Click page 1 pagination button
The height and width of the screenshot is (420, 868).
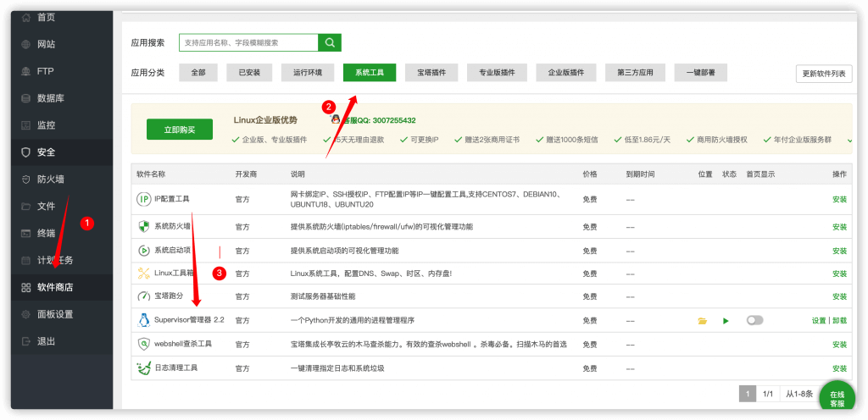pyautogui.click(x=748, y=394)
